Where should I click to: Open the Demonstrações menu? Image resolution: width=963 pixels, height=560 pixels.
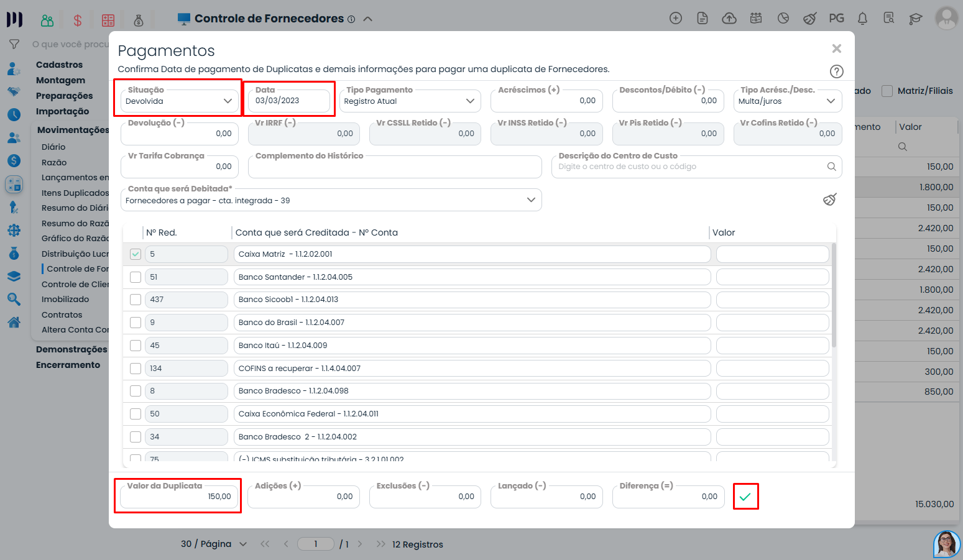[71, 349]
